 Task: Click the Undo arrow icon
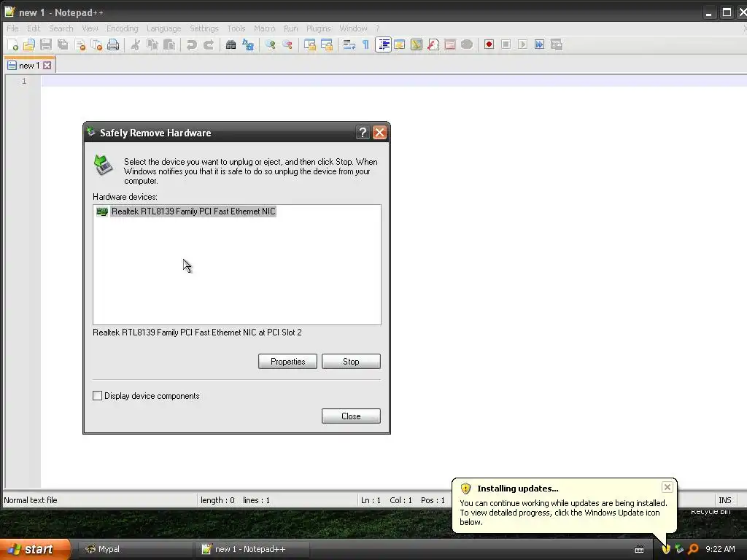(192, 44)
